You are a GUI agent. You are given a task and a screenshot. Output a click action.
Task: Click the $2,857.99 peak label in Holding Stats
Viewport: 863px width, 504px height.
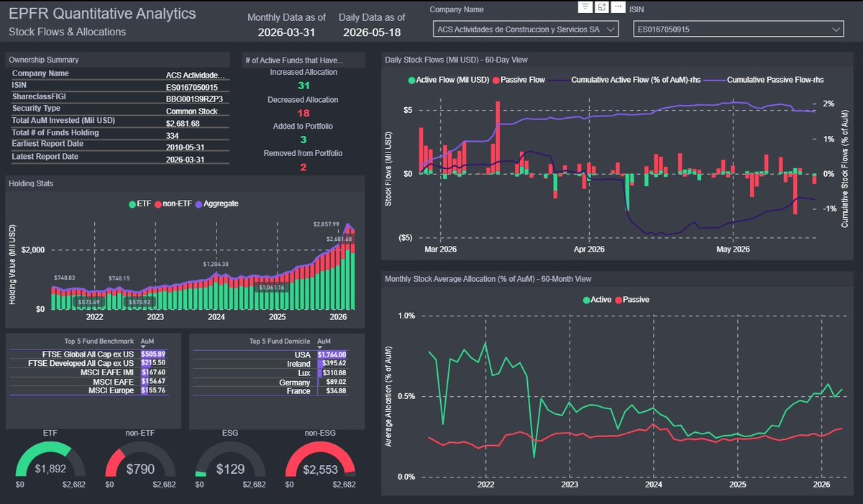click(324, 224)
